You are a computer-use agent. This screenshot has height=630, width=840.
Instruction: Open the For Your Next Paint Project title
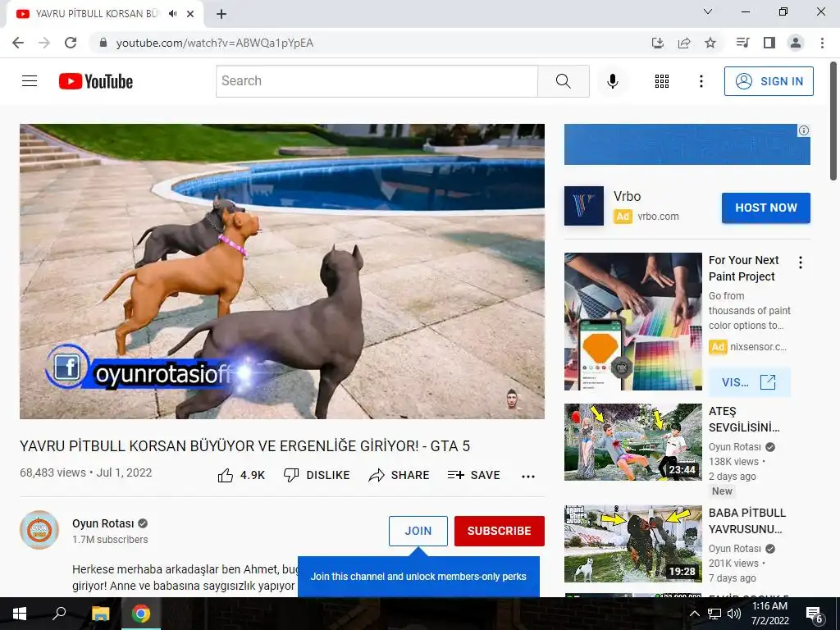pos(743,268)
